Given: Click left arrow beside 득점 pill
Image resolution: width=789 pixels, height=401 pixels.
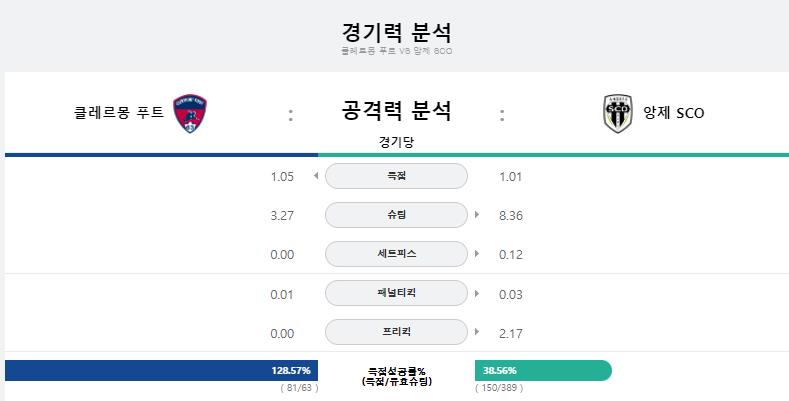Looking at the screenshot, I should 316,176.
